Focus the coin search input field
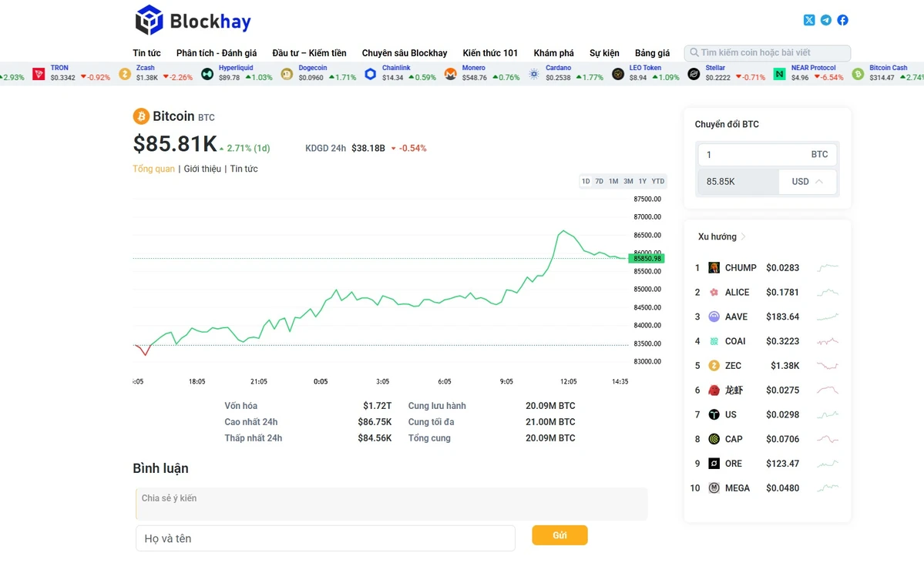 768,52
